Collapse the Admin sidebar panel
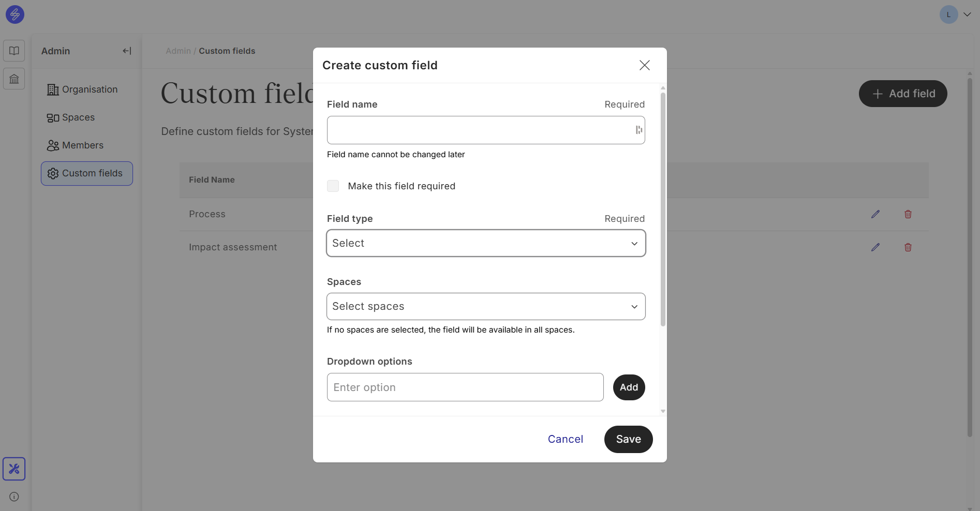The height and width of the screenshot is (511, 980). pos(127,51)
